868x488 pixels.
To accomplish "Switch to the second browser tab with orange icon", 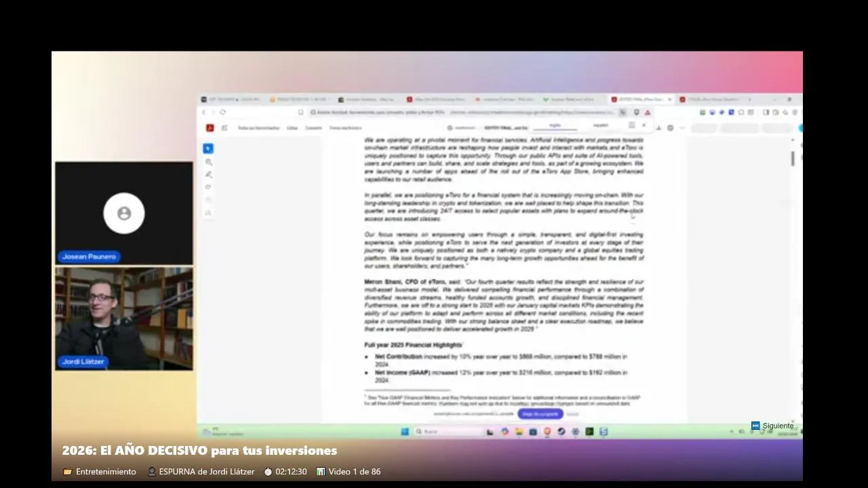I will point(298,100).
